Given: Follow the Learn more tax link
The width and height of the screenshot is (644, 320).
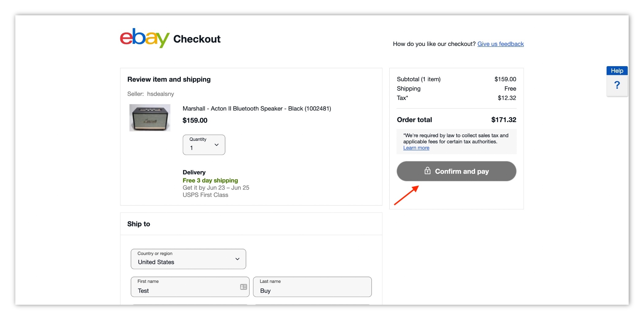Looking at the screenshot, I should [416, 148].
